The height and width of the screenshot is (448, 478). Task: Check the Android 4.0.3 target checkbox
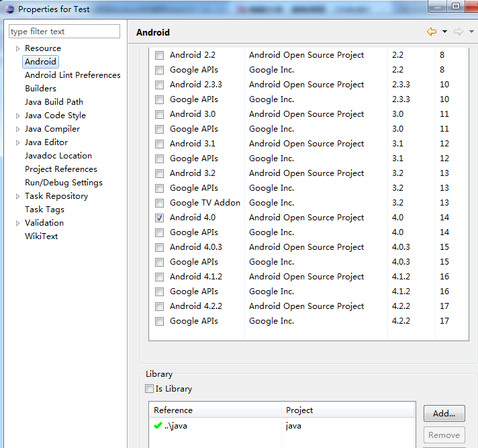(159, 247)
